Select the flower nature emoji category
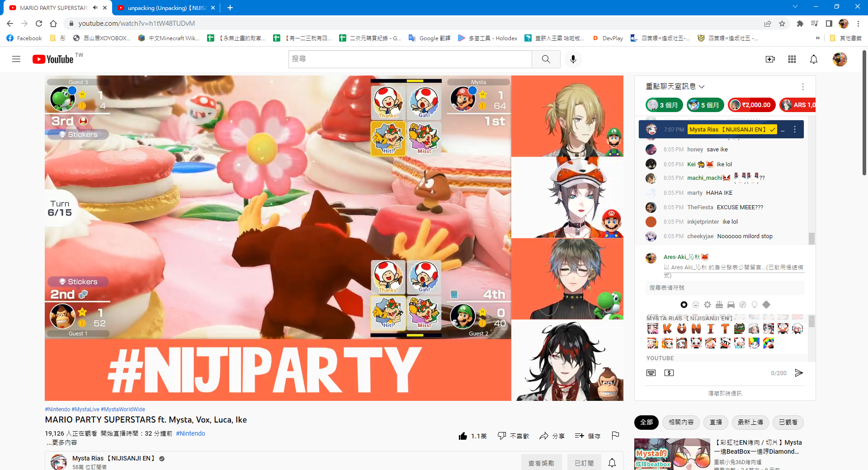 708,305
